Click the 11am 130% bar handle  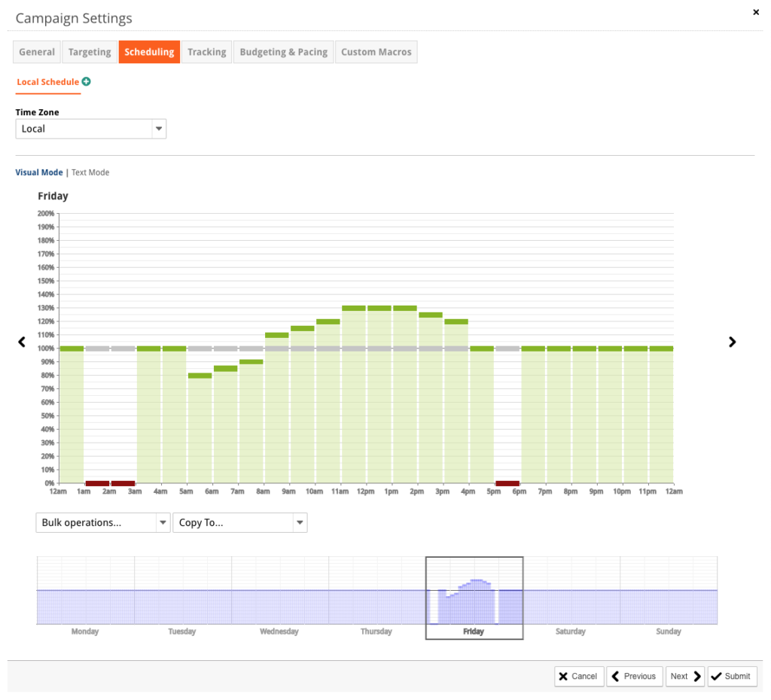[354, 308]
